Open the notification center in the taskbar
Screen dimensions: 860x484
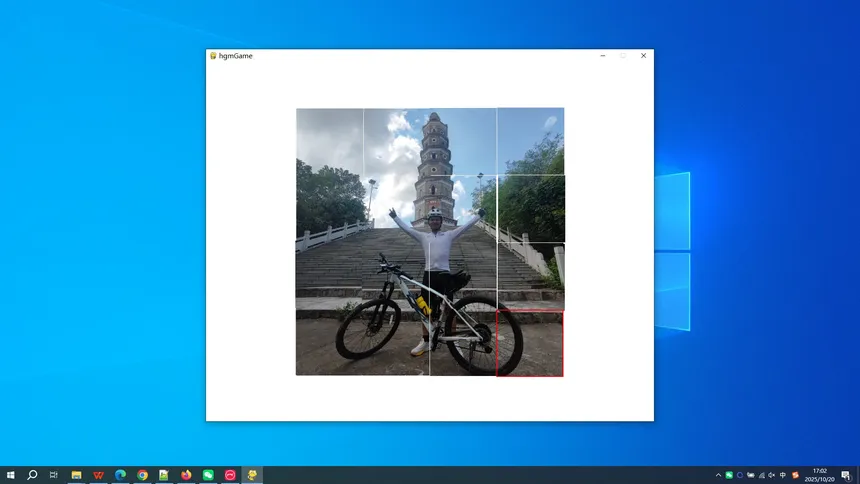click(845, 475)
